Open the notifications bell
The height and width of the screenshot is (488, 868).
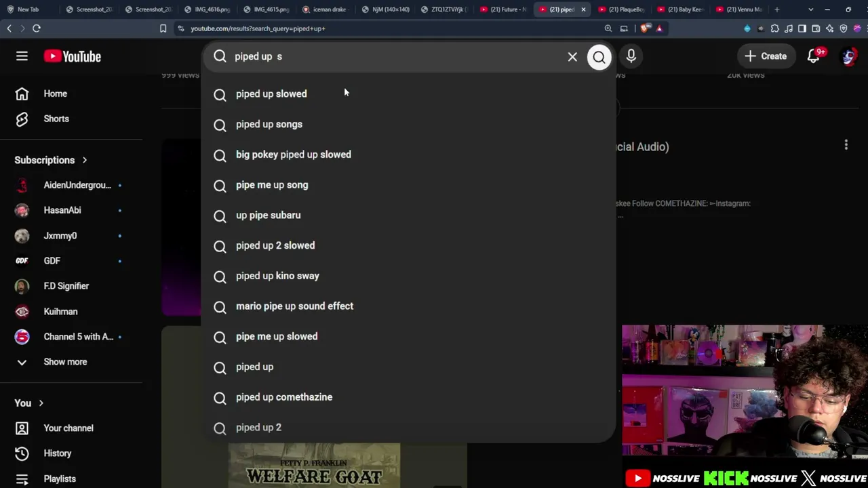click(814, 56)
